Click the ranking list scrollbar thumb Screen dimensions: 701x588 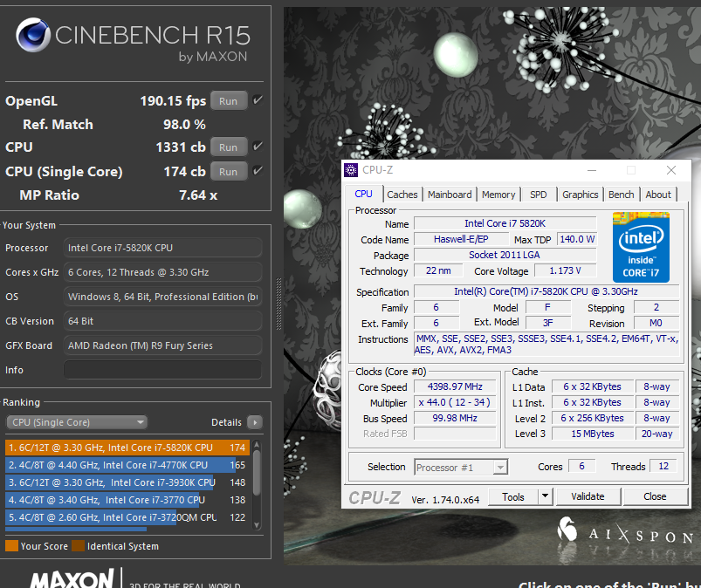[257, 472]
